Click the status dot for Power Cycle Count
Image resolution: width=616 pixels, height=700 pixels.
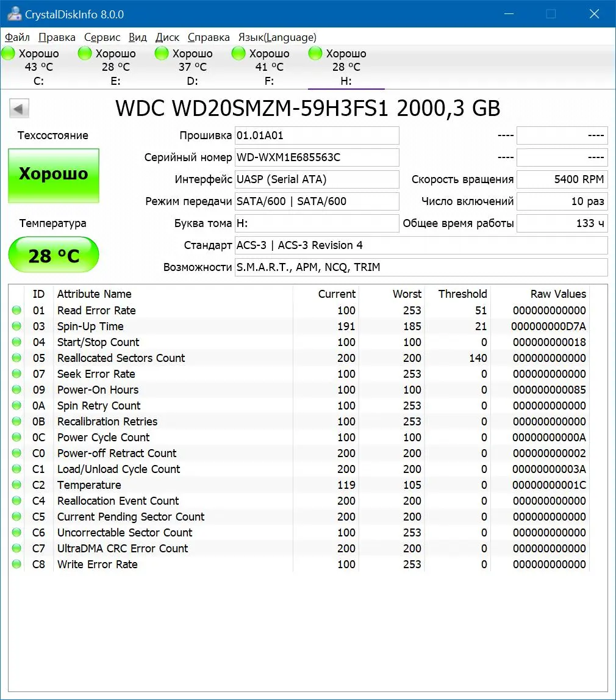[x=16, y=437]
